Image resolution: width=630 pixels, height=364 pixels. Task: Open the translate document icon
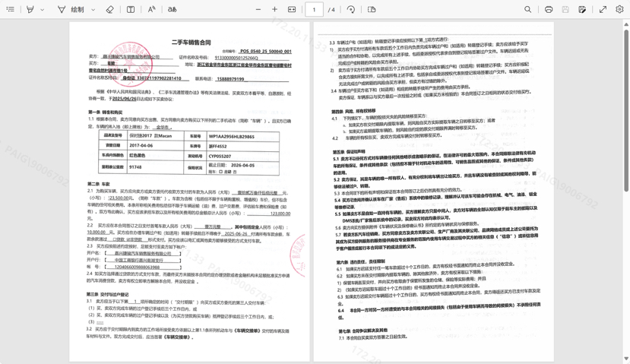point(173,10)
